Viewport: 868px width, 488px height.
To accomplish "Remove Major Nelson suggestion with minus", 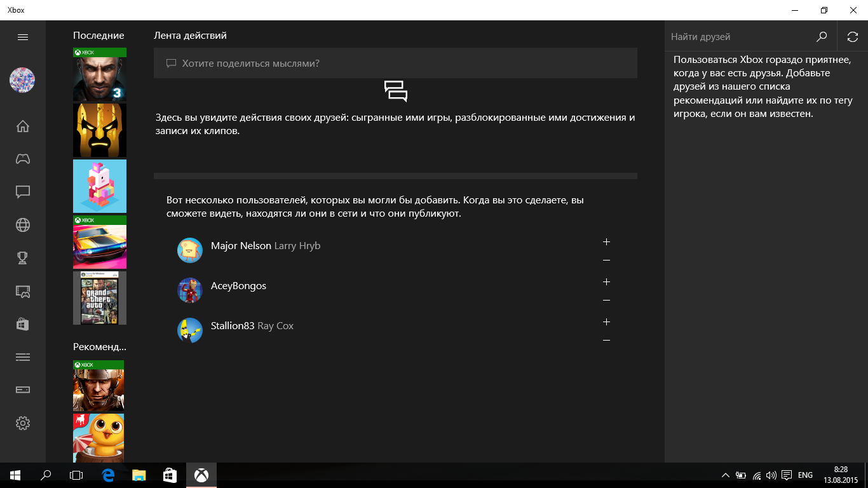I will click(x=606, y=261).
